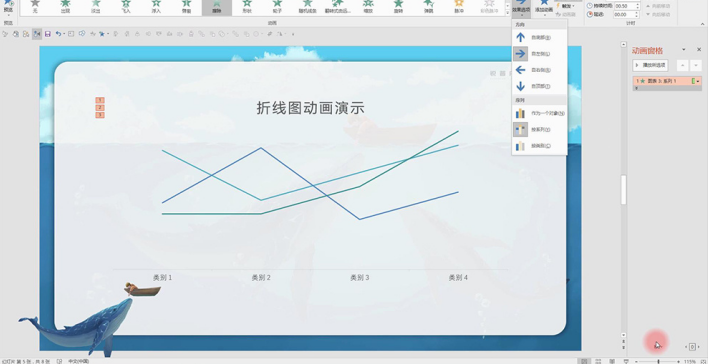Click the Undo arrow in quick toolbar
This screenshot has height=364, width=709.
coord(58,34)
